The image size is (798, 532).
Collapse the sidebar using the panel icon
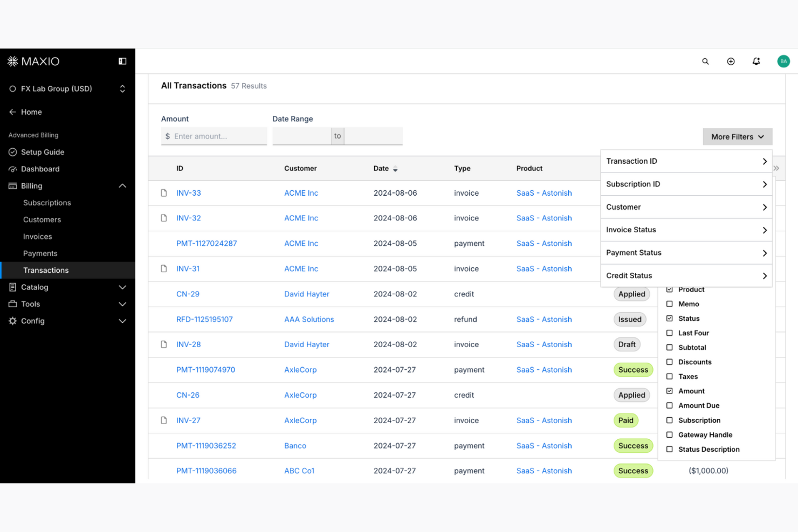122,61
